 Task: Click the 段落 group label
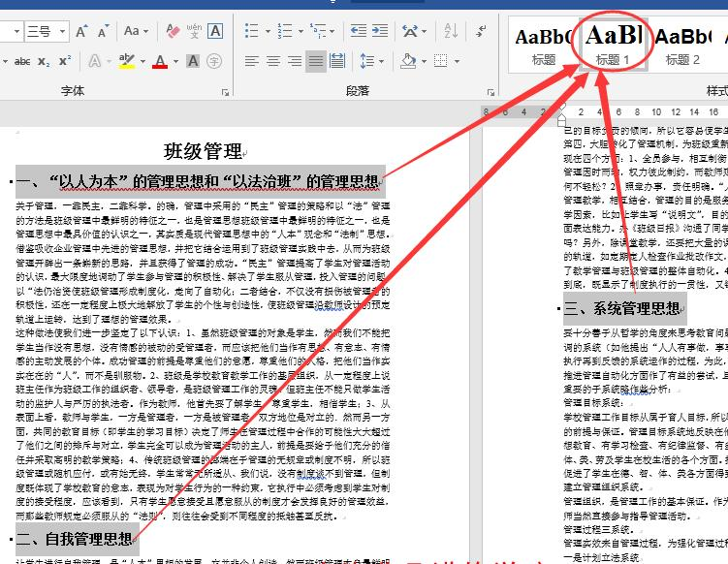tap(358, 91)
